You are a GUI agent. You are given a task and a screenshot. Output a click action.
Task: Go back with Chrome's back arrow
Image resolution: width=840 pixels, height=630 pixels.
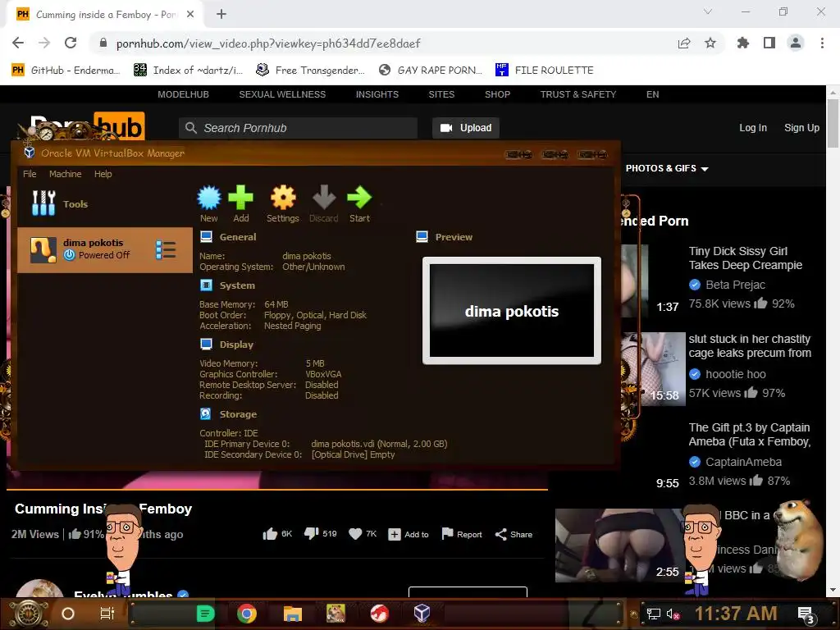tap(18, 43)
